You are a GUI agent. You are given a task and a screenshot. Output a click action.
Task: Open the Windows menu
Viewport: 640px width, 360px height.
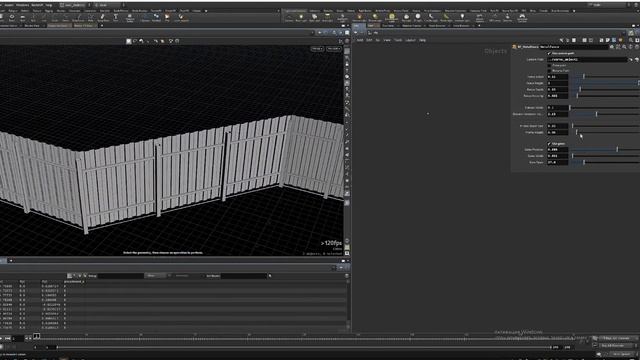[22, 5]
